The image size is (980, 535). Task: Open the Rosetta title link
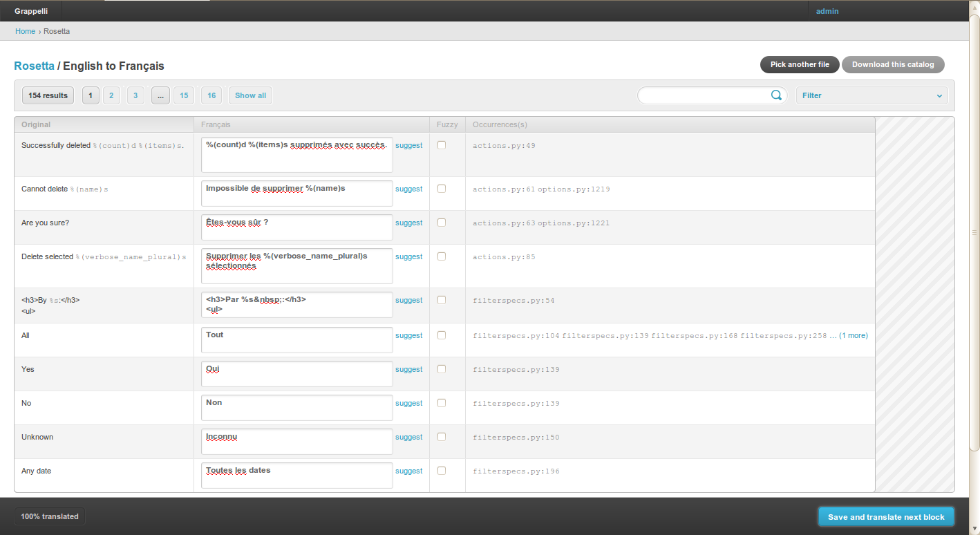pyautogui.click(x=34, y=66)
